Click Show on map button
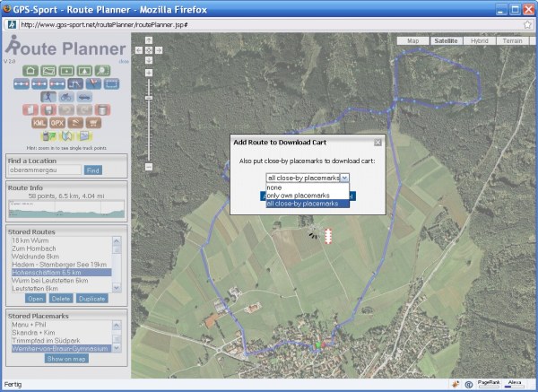This screenshot has height=392, width=538. (x=67, y=358)
